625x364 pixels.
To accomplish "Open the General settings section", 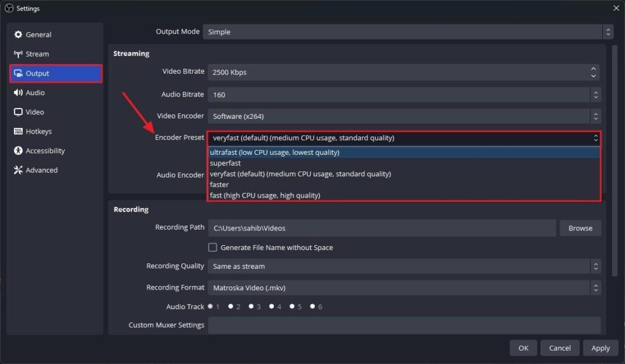I will coord(37,35).
